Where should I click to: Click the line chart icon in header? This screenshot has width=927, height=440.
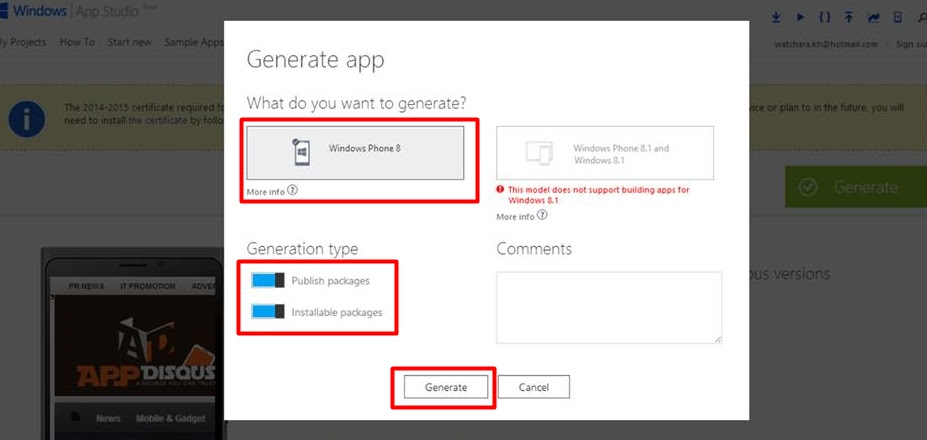click(x=873, y=17)
